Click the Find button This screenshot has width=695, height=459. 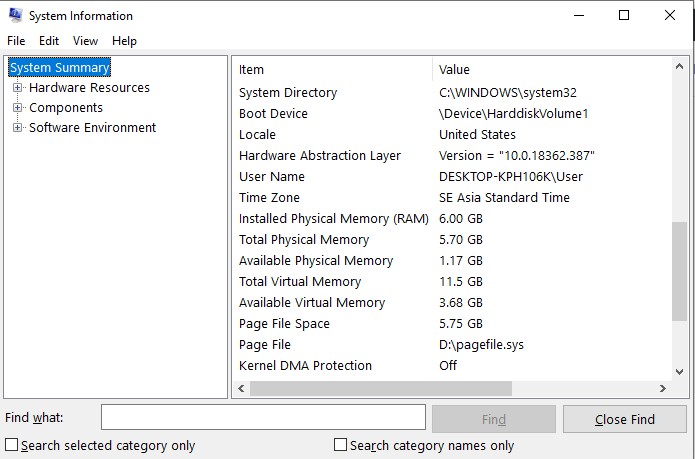coord(494,419)
